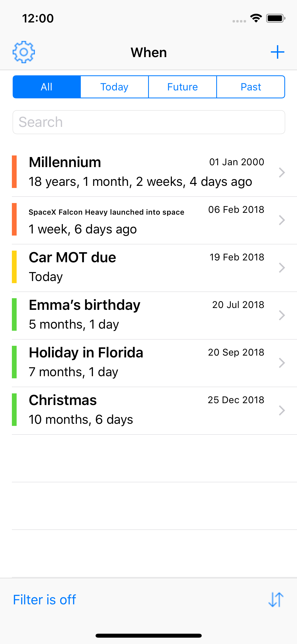
Task: Open Millennium details via its chevron
Action: point(282,172)
